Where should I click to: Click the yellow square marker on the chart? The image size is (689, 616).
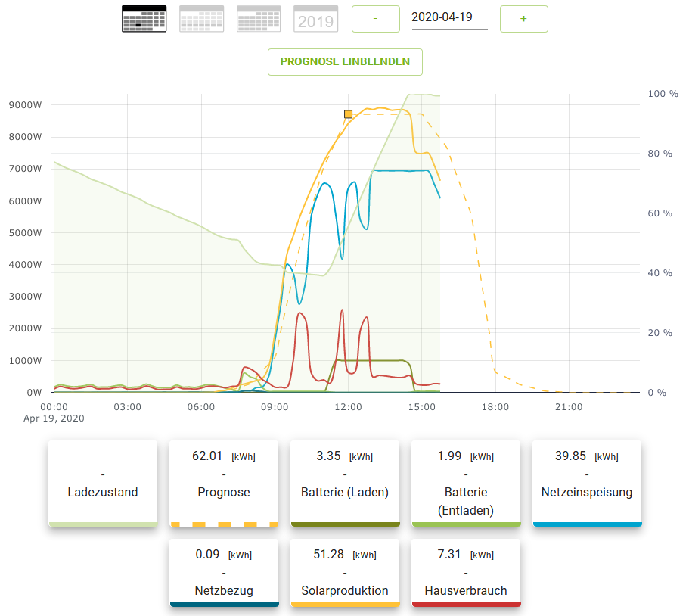click(348, 114)
